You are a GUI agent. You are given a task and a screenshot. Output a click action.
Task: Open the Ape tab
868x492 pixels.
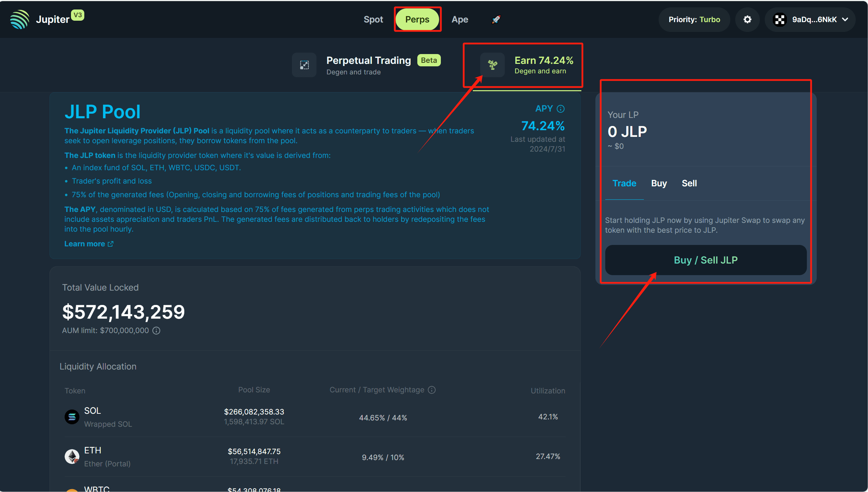point(459,19)
